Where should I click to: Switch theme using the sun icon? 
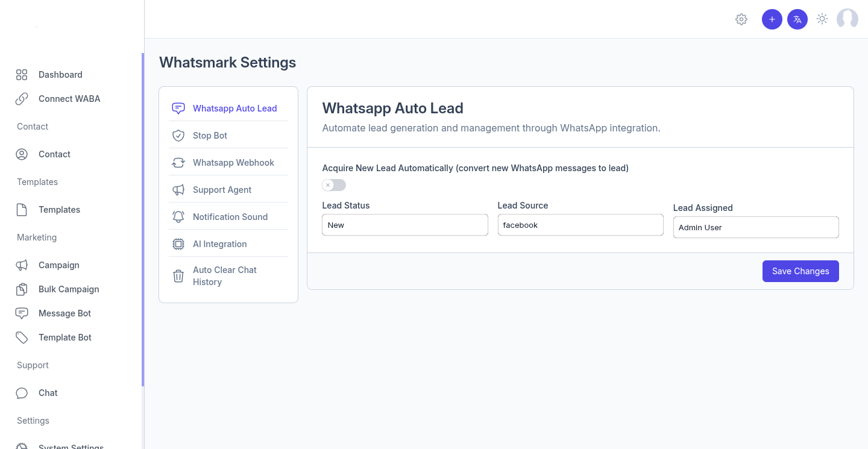(x=822, y=19)
